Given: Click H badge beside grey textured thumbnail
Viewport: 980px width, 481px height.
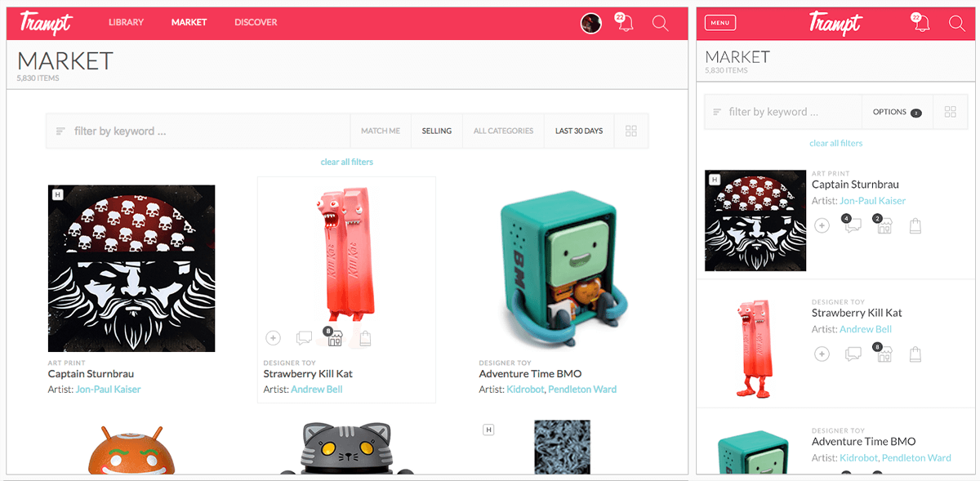Looking at the screenshot, I should pos(488,430).
